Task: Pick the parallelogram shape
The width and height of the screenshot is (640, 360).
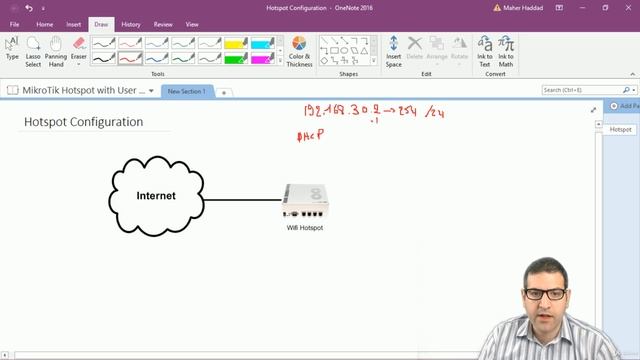Action: tap(354, 51)
